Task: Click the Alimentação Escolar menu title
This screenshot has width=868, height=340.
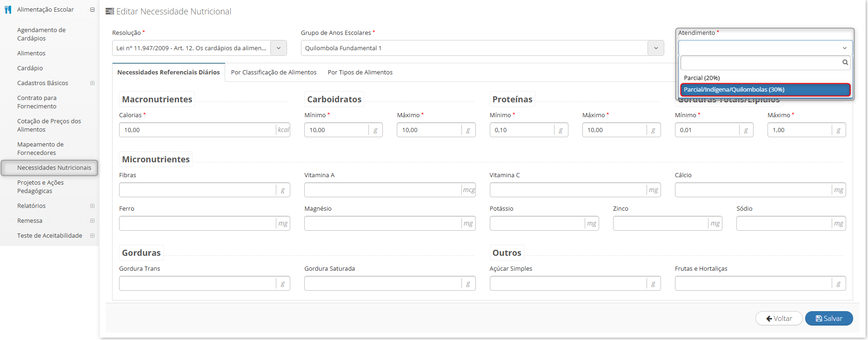Action: pyautogui.click(x=45, y=9)
